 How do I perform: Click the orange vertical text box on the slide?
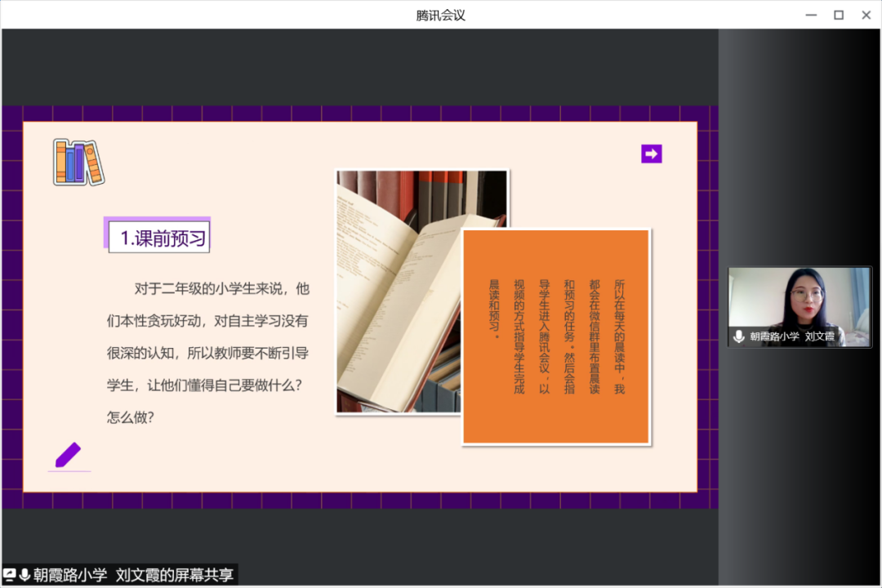[555, 336]
